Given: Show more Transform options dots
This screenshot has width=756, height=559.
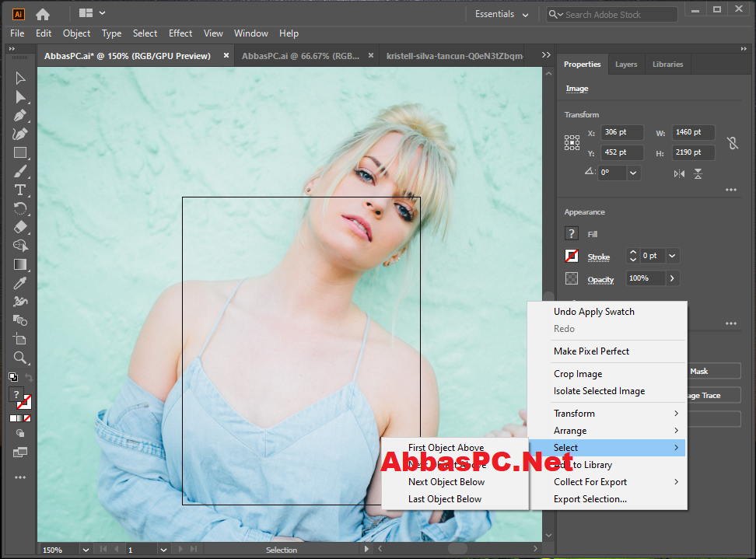Looking at the screenshot, I should pyautogui.click(x=731, y=190).
